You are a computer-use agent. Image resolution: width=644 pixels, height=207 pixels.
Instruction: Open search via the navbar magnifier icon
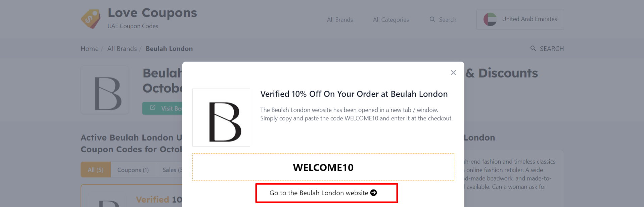[432, 19]
